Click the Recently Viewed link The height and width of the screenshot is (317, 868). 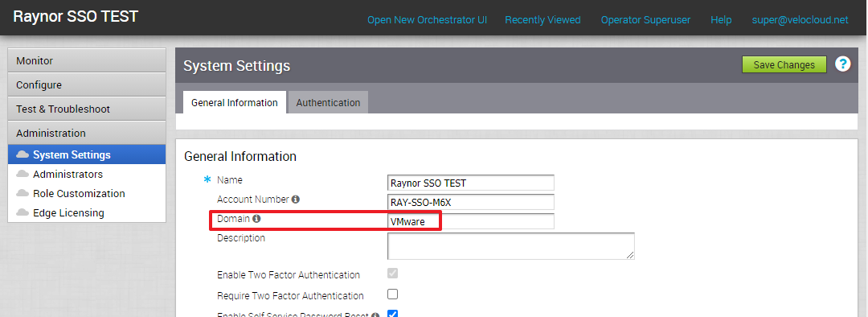coord(542,20)
